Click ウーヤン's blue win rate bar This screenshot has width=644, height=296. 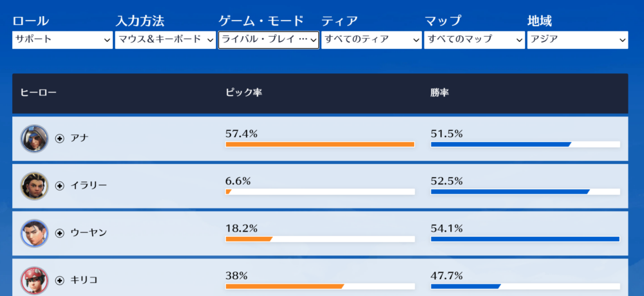525,239
